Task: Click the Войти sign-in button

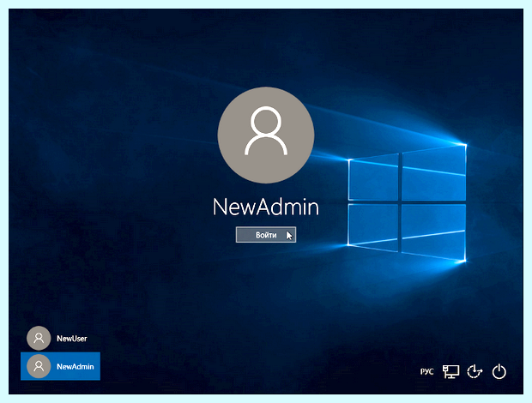Action: pos(266,235)
